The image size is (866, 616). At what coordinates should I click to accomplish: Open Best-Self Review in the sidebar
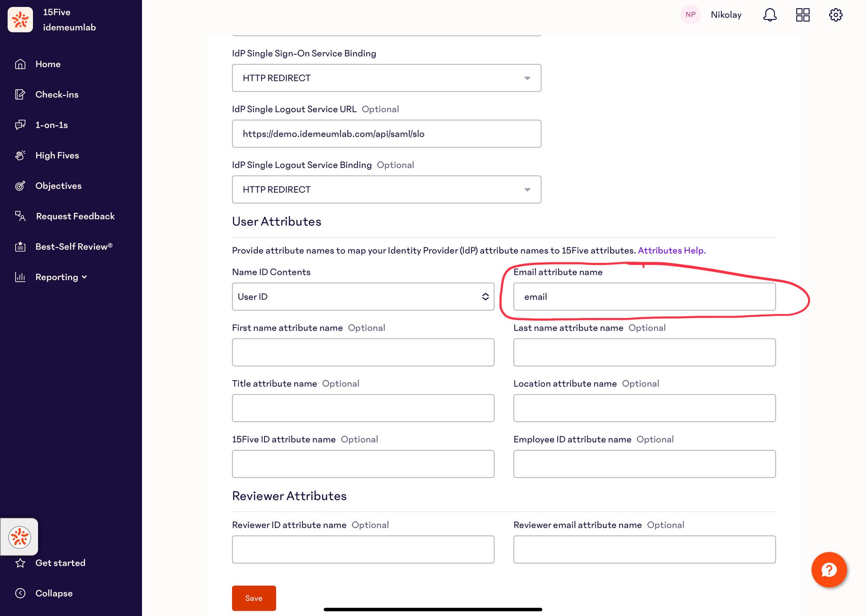[74, 246]
